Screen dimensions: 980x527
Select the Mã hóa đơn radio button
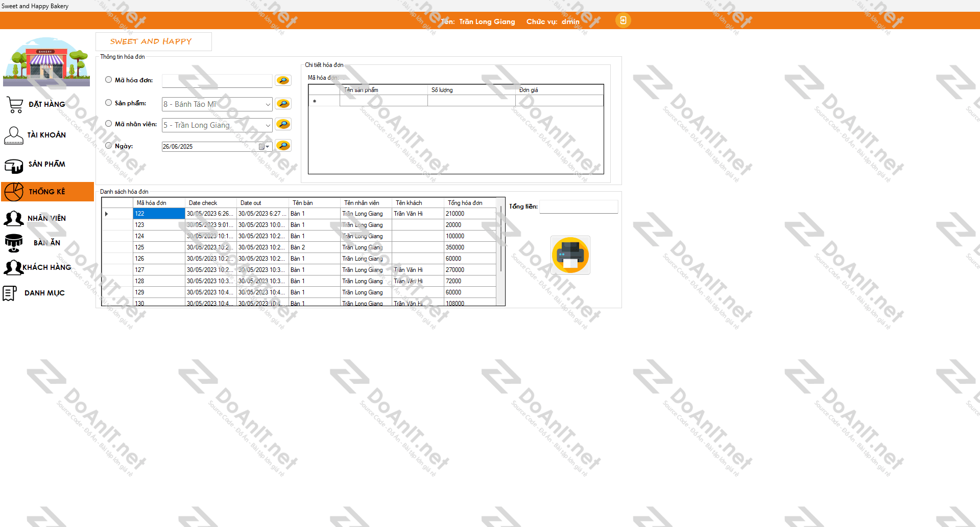click(108, 80)
